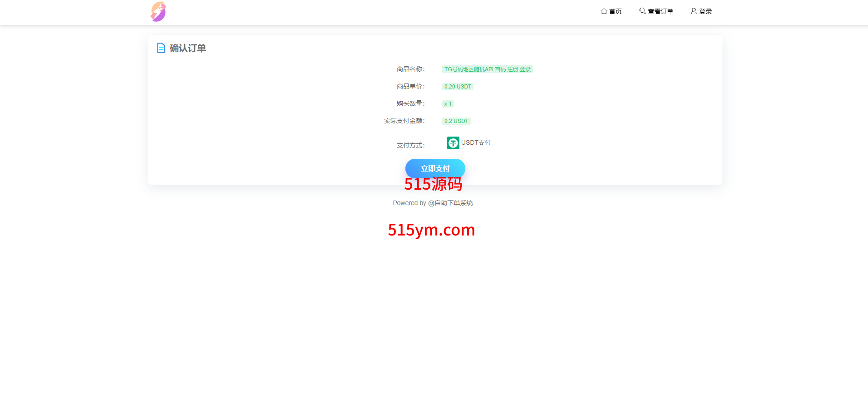Open the 查看订单 menu item
The width and height of the screenshot is (868, 417).
coord(660,11)
